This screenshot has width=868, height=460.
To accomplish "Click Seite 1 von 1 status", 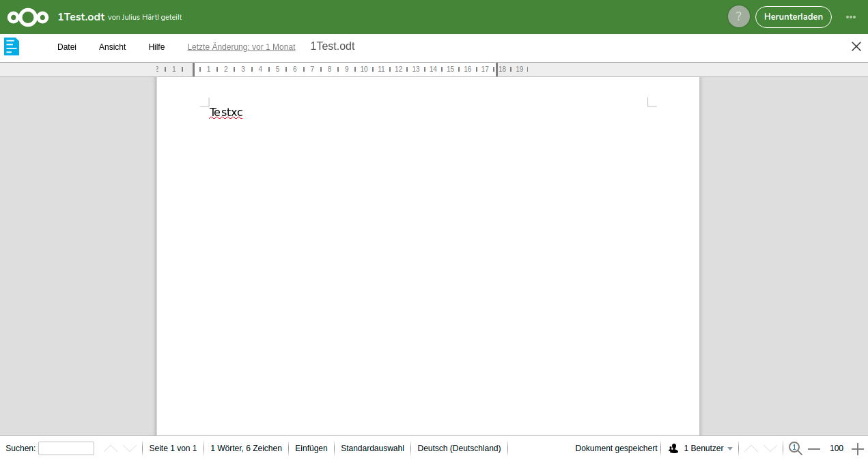I will coord(173,448).
